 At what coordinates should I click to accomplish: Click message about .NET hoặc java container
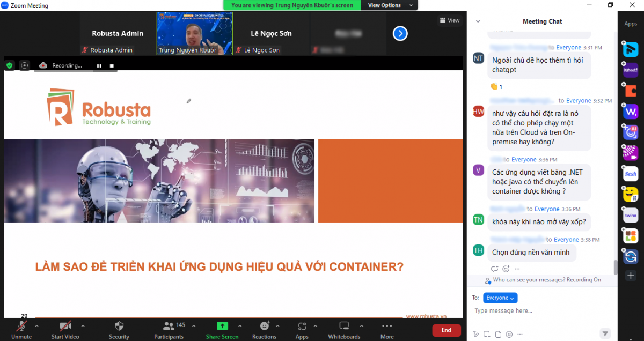539,182
